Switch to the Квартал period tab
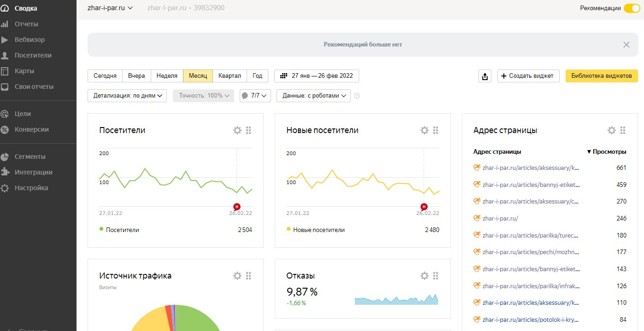Image resolution: width=644 pixels, height=331 pixels. point(230,76)
